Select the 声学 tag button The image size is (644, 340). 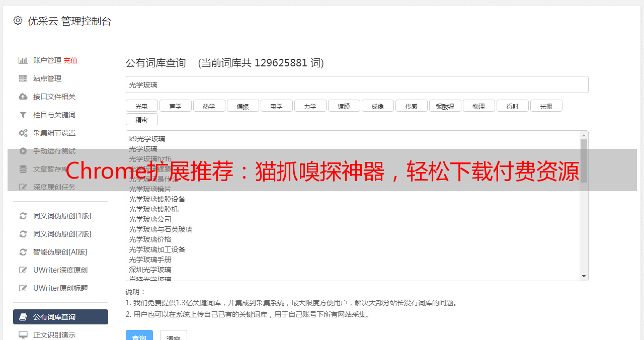176,106
